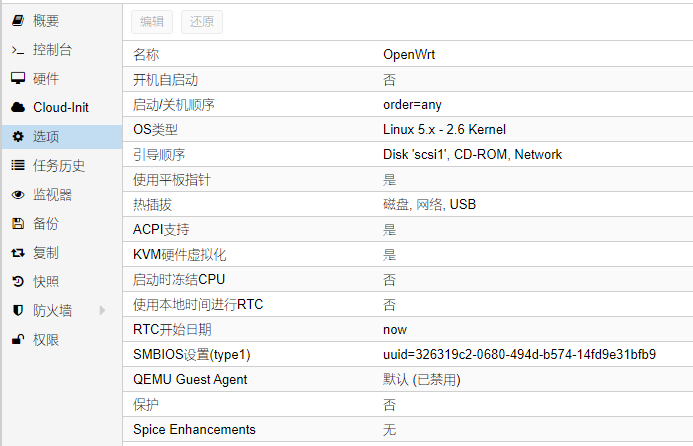Click the eye icon beside 监视器

coord(18,194)
